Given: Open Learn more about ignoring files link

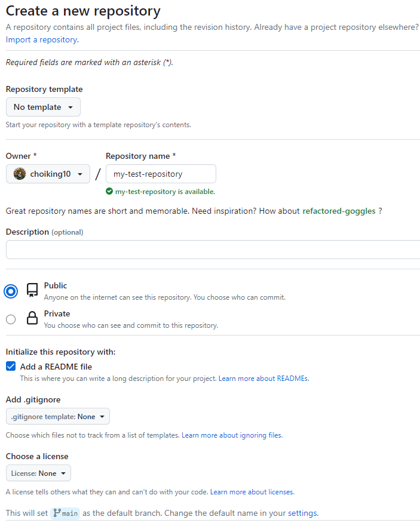Looking at the screenshot, I should pos(232,435).
